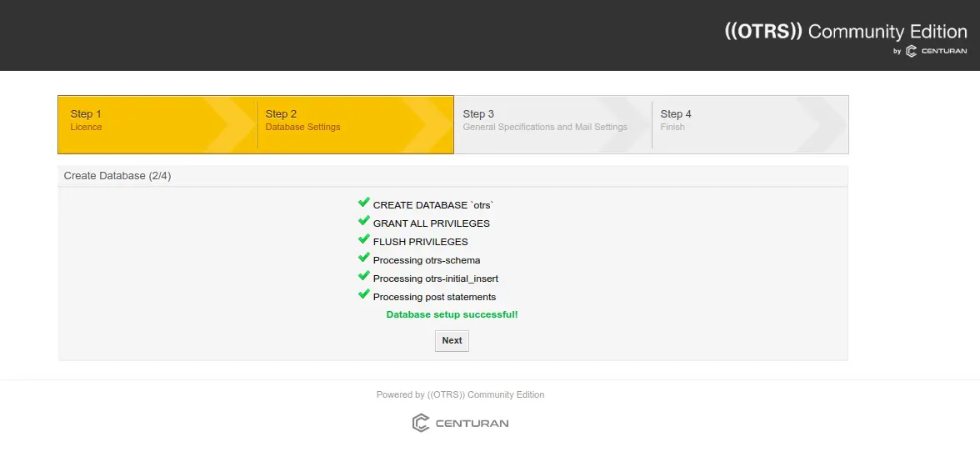Viewport: 980px width, 472px height.
Task: Click the Create Database (2/4) heading
Action: (x=117, y=176)
